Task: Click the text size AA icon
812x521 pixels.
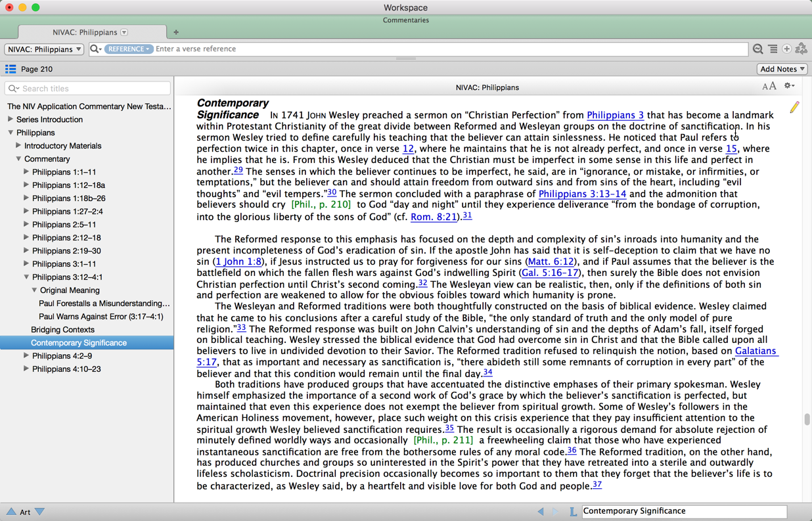Action: click(769, 87)
